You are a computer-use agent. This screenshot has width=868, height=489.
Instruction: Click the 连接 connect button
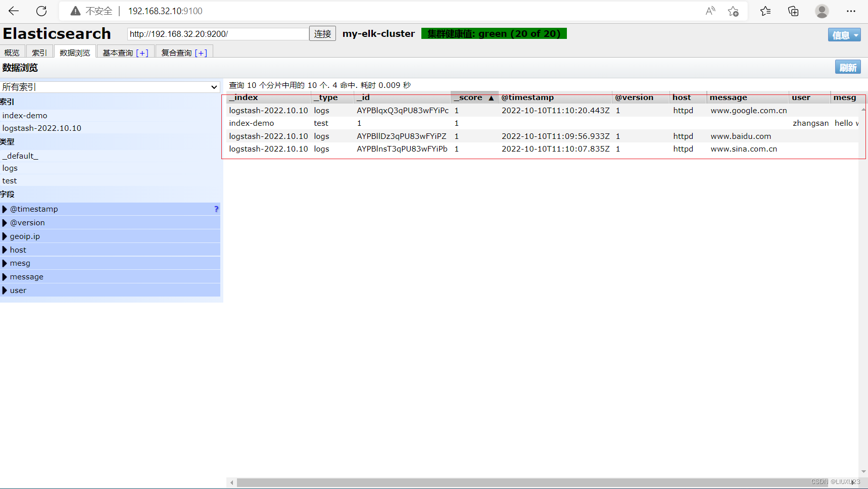322,34
